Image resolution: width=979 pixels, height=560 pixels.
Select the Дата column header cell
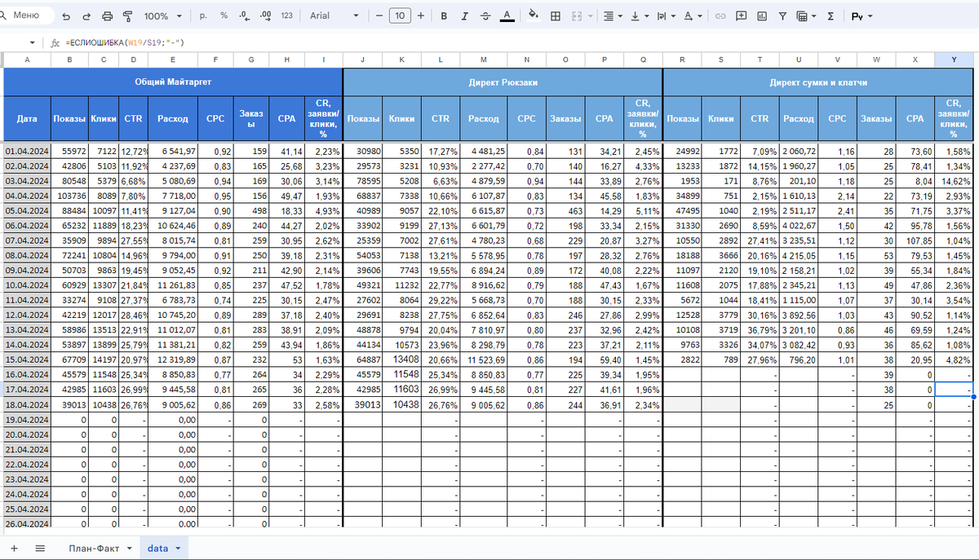coord(27,119)
